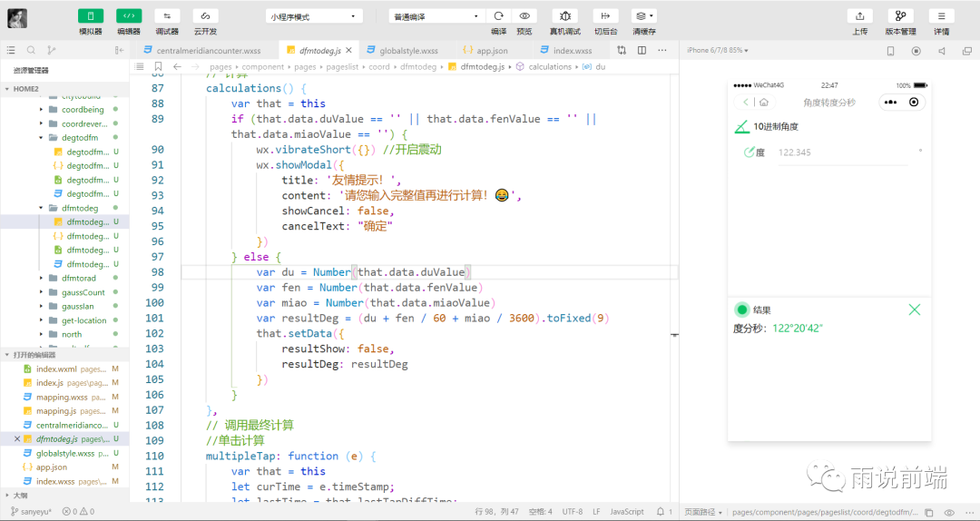
Task: Switch to the app.json editor tab
Action: coord(492,51)
